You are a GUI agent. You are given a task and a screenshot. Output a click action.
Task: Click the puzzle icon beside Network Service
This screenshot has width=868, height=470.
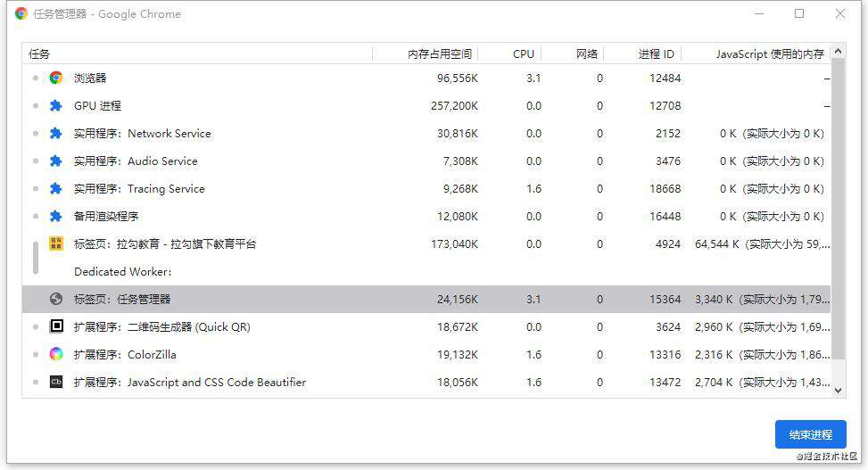point(56,134)
